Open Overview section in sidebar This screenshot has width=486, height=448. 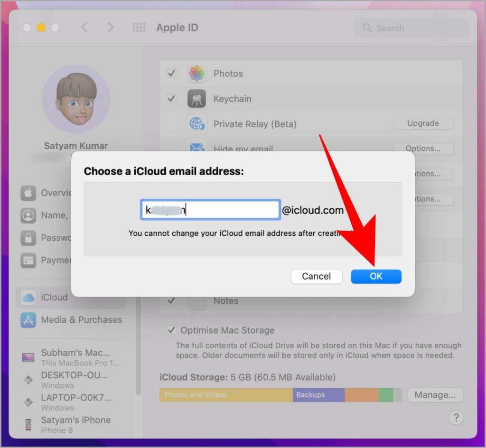coord(46,193)
